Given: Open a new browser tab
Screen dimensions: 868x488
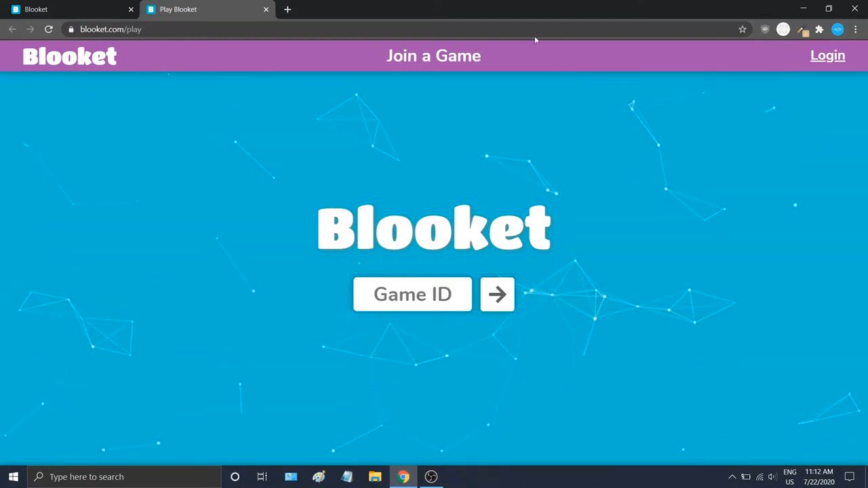Looking at the screenshot, I should click(288, 9).
